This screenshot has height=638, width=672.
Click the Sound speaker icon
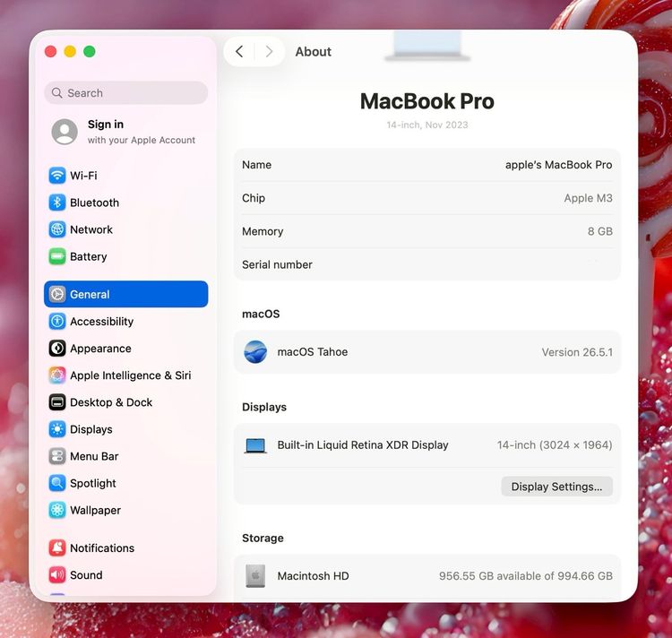(57, 574)
